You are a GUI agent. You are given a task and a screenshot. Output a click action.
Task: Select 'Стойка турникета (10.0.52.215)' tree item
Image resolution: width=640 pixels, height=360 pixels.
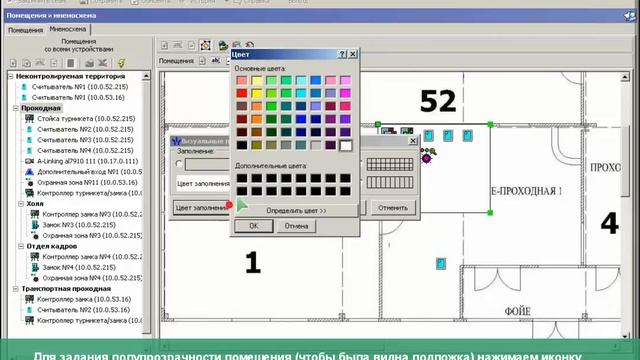(86, 119)
